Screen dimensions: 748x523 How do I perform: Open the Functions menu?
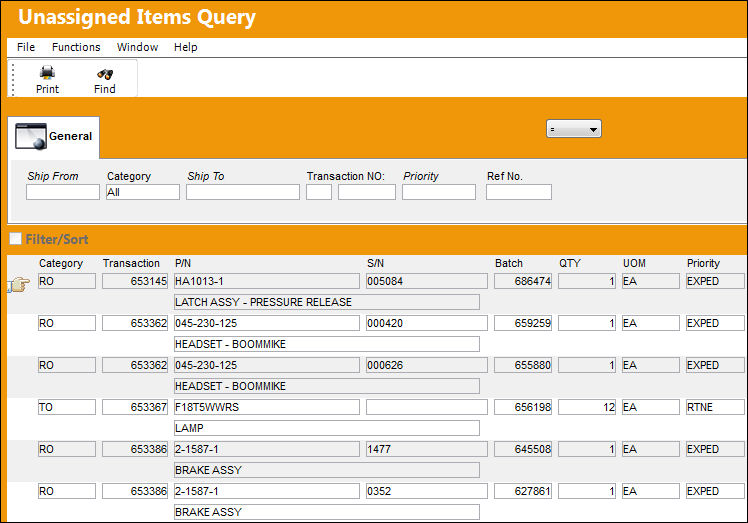[x=76, y=47]
